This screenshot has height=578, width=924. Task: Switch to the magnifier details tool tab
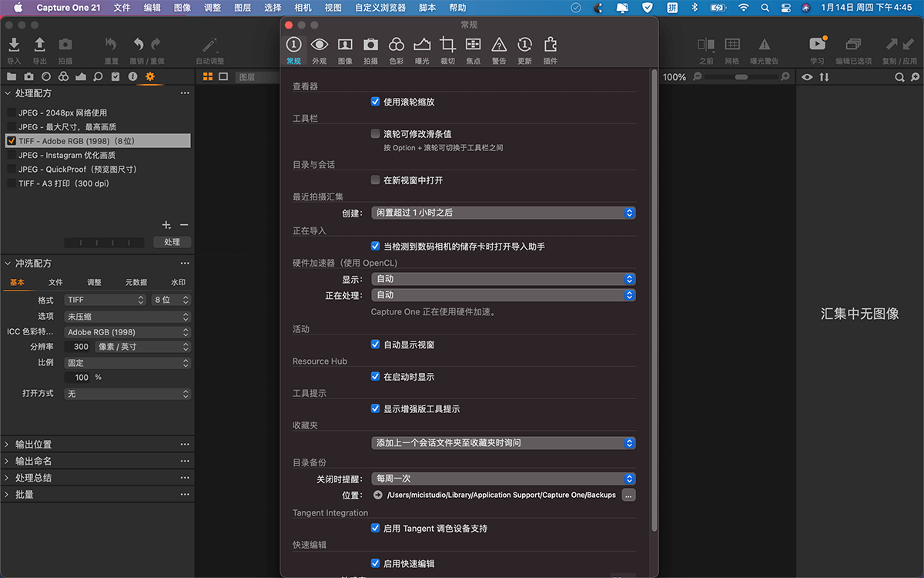click(x=98, y=77)
